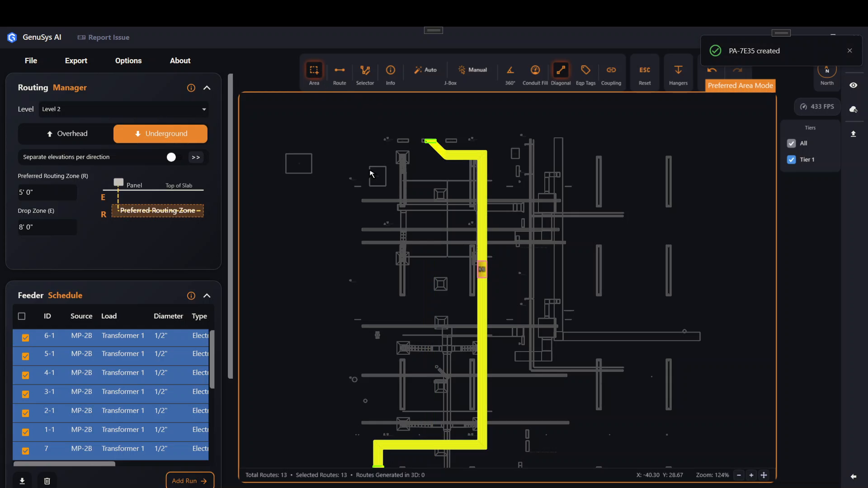Click the Add Run button

click(190, 481)
